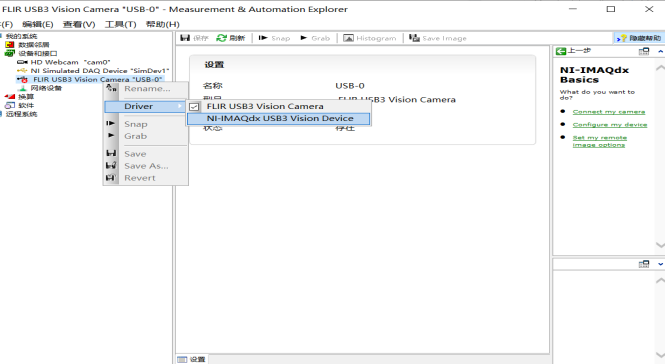The height and width of the screenshot is (364, 665).
Task: Click the HD Webcam camera icon
Action: 22,62
